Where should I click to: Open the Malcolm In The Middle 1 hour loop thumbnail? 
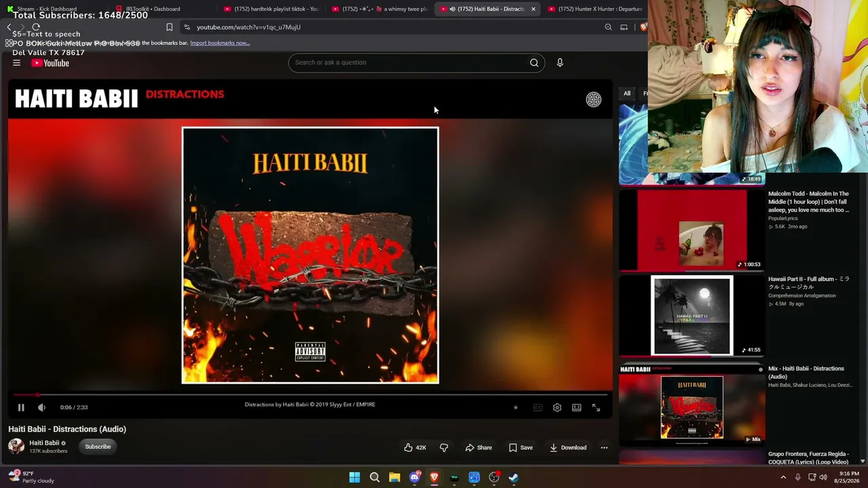click(x=692, y=230)
